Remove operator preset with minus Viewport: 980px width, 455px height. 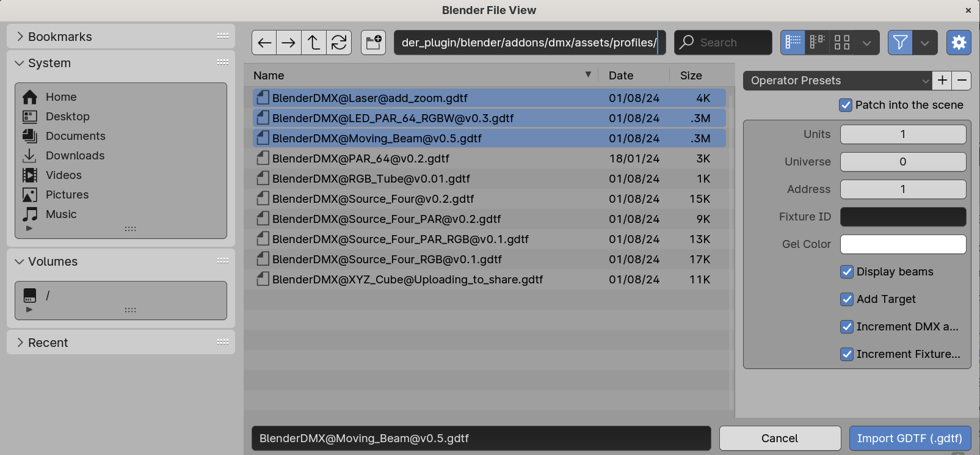click(962, 81)
